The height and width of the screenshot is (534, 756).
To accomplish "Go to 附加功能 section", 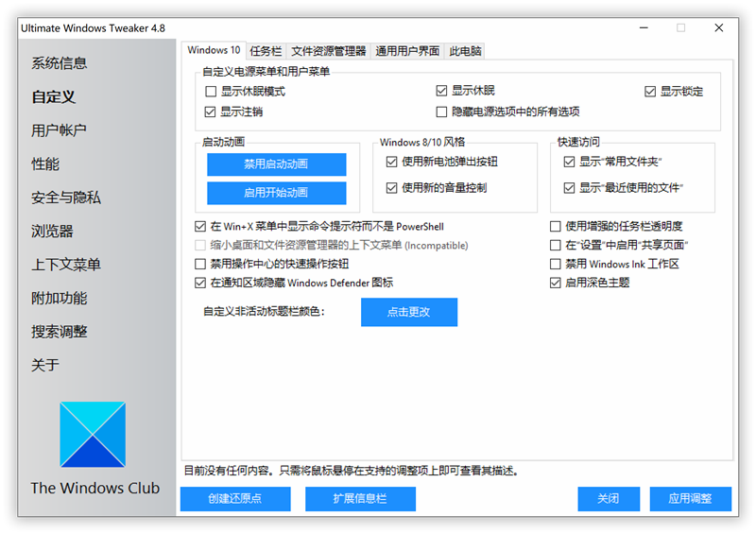I will click(59, 298).
